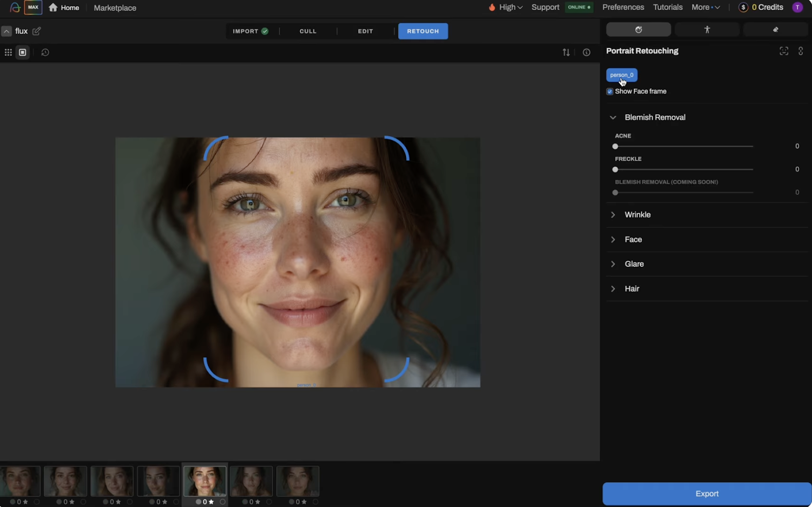
Task: Switch to the CULL tab
Action: pos(308,31)
